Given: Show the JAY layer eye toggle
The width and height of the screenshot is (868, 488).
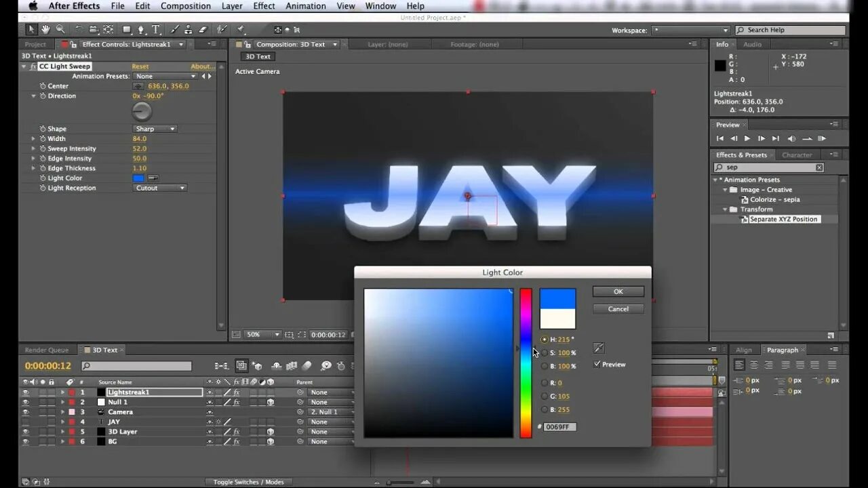Looking at the screenshot, I should click(26, 422).
